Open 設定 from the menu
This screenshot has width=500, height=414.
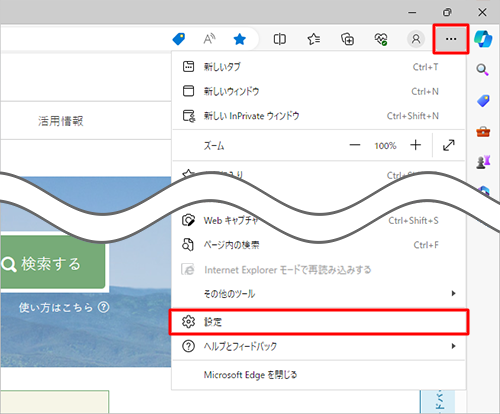318,322
